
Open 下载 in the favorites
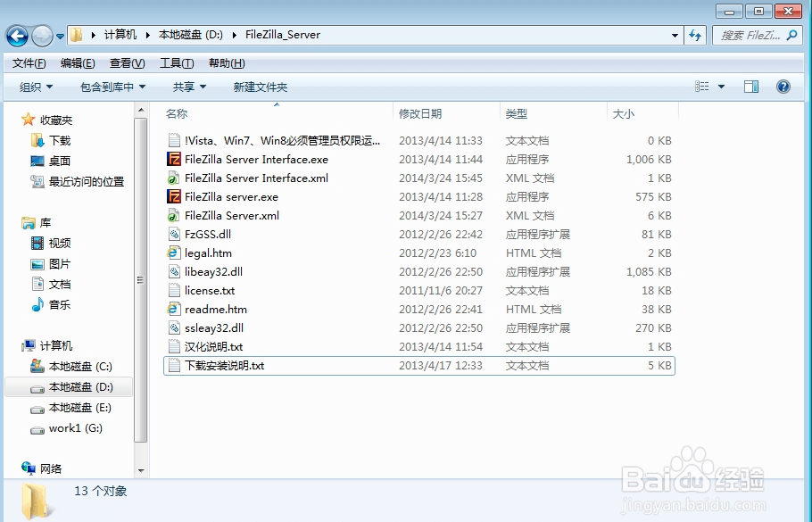click(x=51, y=140)
